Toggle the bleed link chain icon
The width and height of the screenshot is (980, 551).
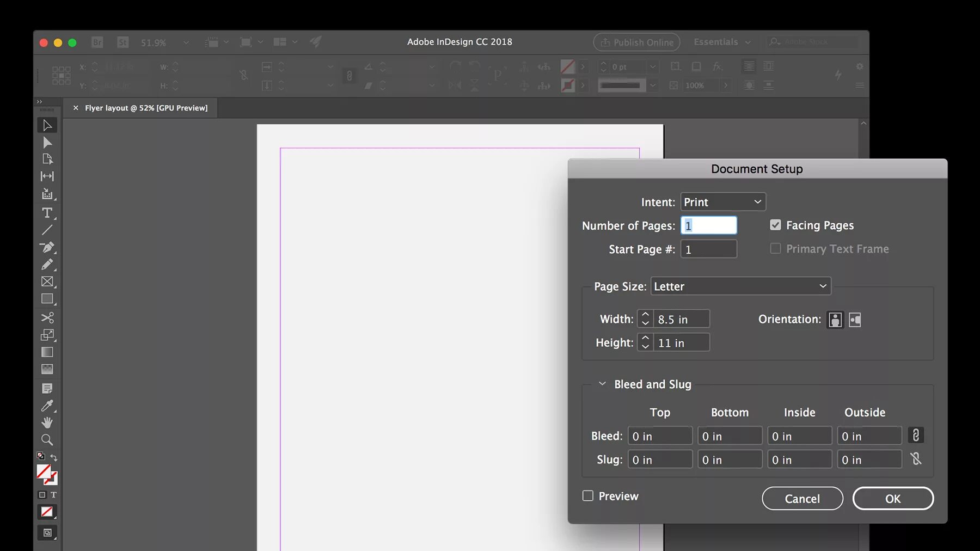tap(916, 436)
